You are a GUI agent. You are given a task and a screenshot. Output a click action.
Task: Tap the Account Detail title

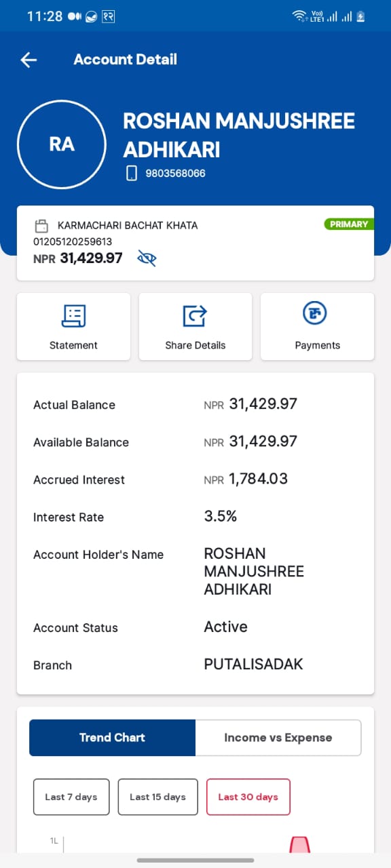pyautogui.click(x=126, y=60)
